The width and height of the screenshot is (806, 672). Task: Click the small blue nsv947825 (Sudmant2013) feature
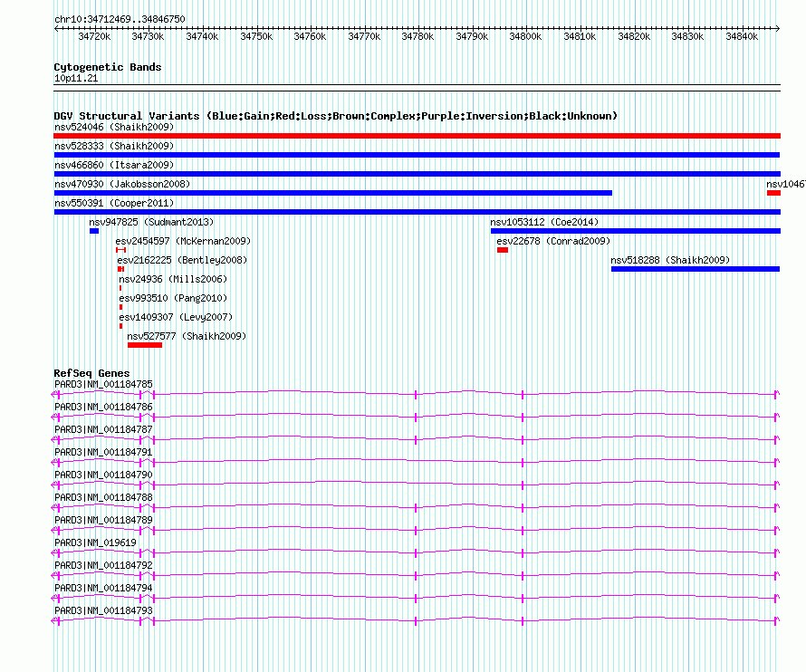[x=94, y=231]
